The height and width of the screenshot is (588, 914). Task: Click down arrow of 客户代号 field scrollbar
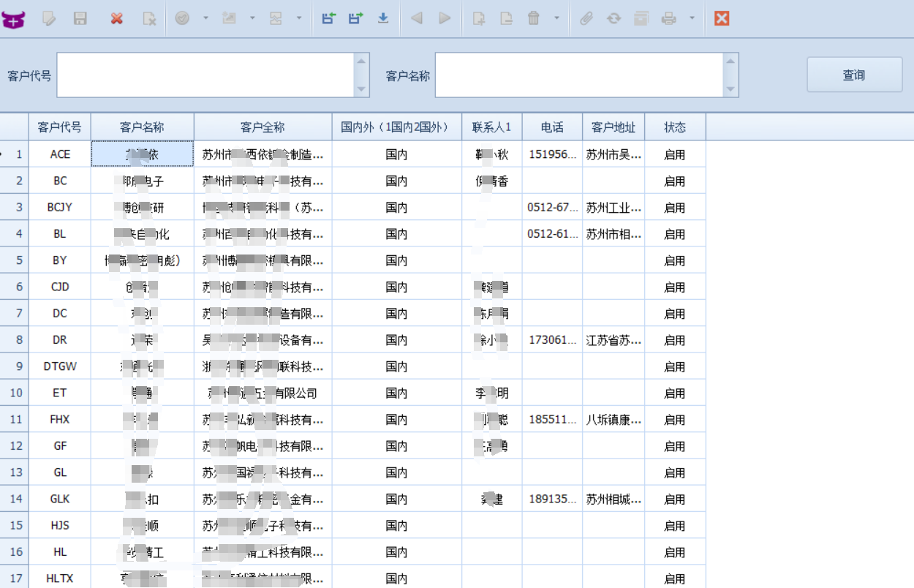pyautogui.click(x=361, y=89)
